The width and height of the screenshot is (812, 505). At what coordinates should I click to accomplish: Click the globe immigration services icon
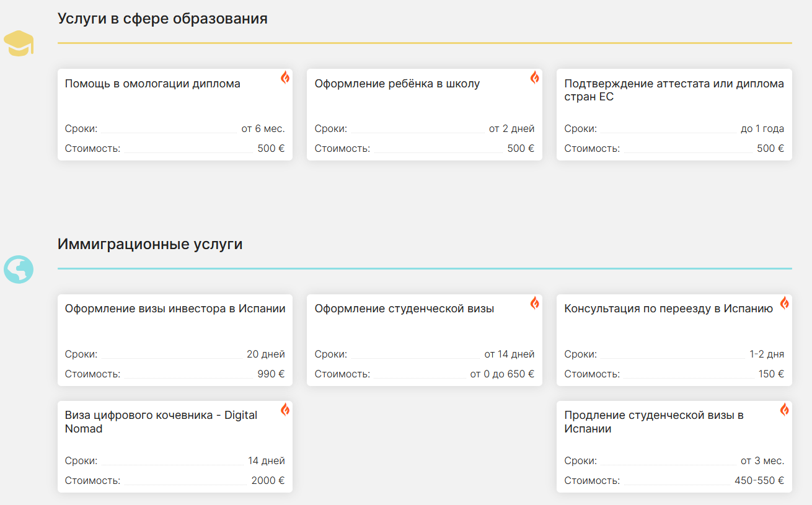click(19, 270)
